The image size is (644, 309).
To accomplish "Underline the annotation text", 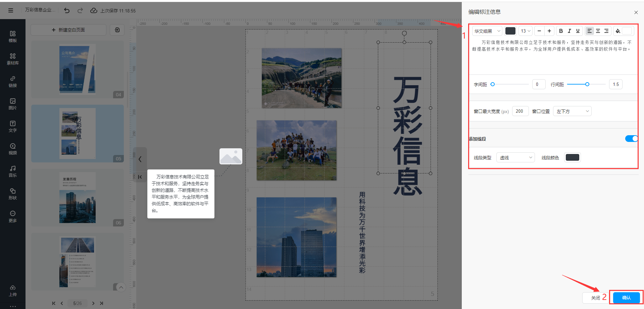I will coord(578,31).
